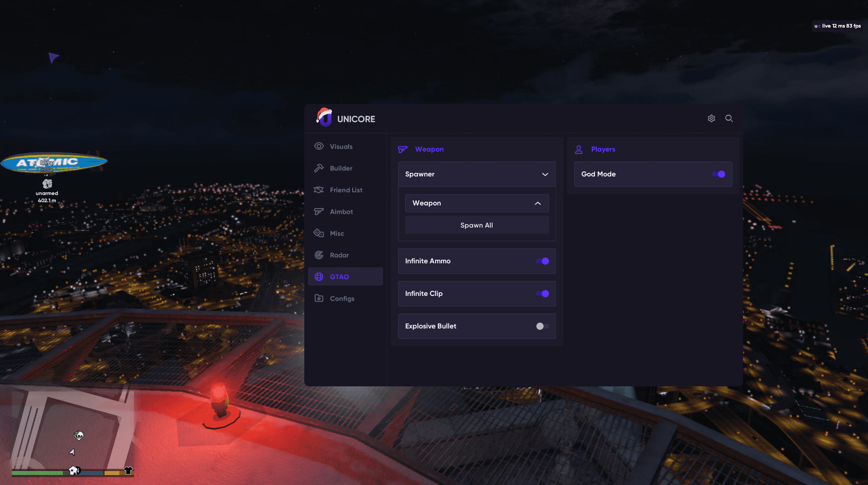Disable the Infinite Ammo toggle
This screenshot has width=868, height=485.
(x=542, y=261)
